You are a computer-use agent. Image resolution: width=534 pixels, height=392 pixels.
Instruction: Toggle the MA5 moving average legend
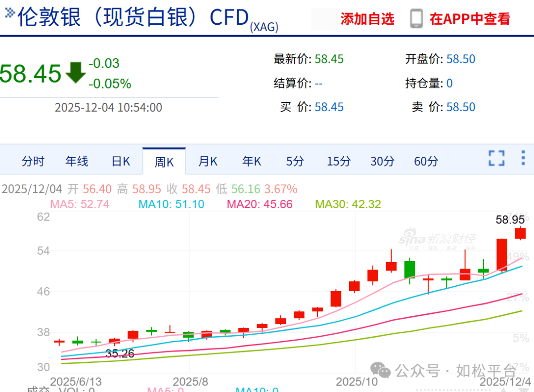80,204
